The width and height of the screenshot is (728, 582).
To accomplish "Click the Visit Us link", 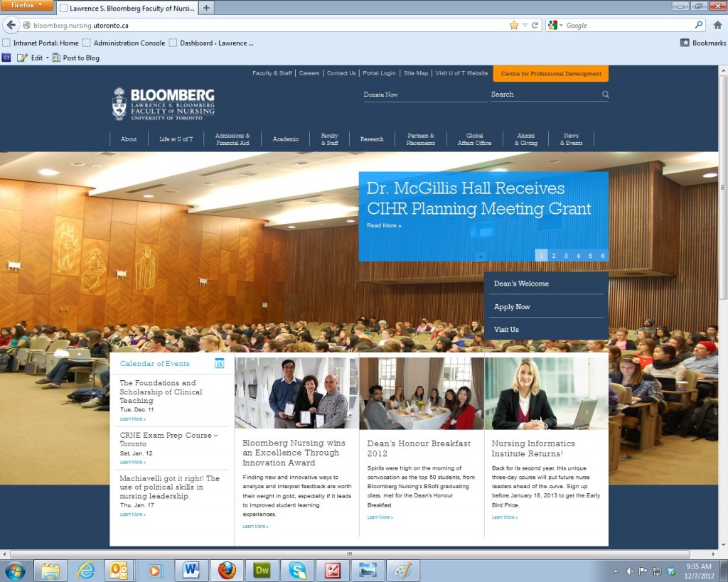I will click(506, 330).
